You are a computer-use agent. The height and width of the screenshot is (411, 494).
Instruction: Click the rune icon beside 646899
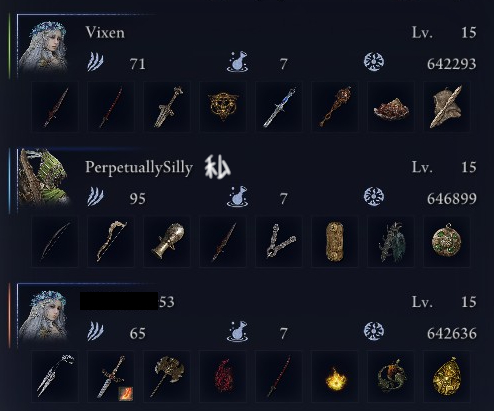pyautogui.click(x=374, y=196)
